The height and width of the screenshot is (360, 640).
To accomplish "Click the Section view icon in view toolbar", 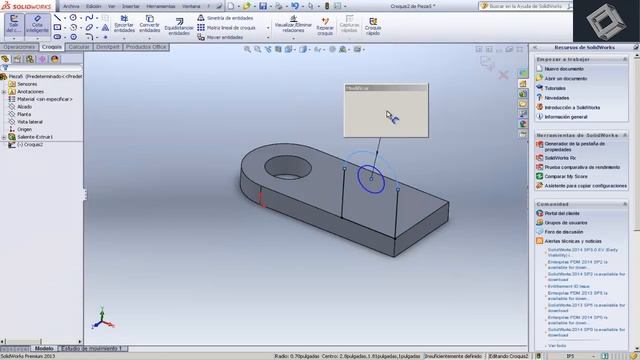I will click(278, 49).
